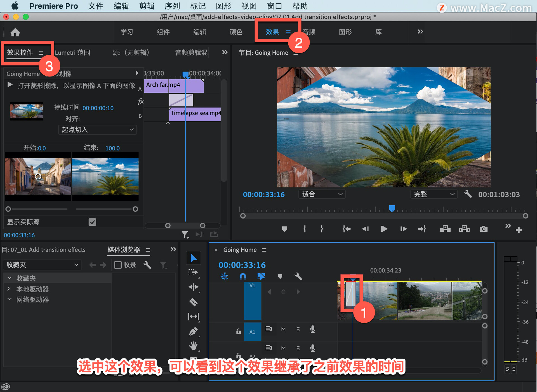This screenshot has height=392, width=537.
Task: Play the transition preview in Effect Controls
Action: [x=10, y=85]
